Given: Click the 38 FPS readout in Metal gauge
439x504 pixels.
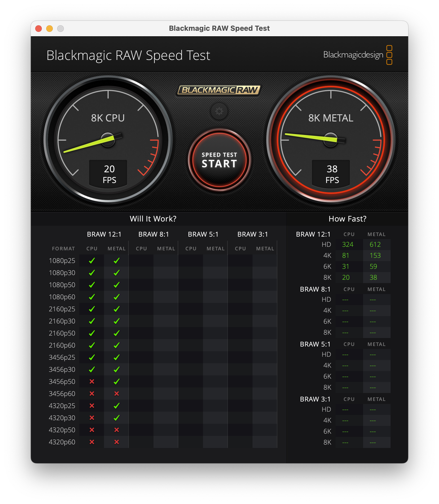Looking at the screenshot, I should [331, 174].
